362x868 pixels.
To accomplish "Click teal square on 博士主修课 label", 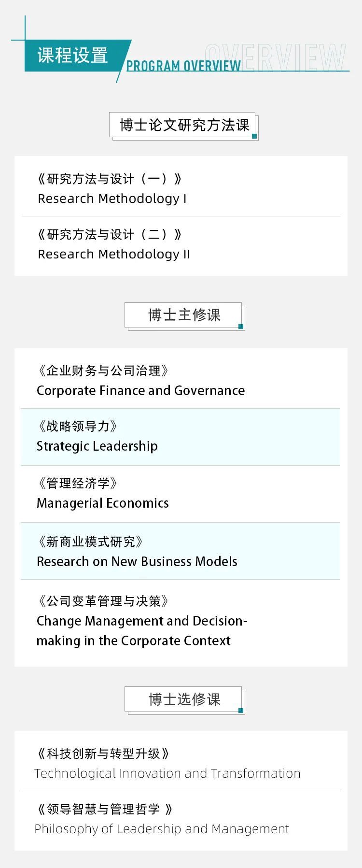I will click(241, 327).
